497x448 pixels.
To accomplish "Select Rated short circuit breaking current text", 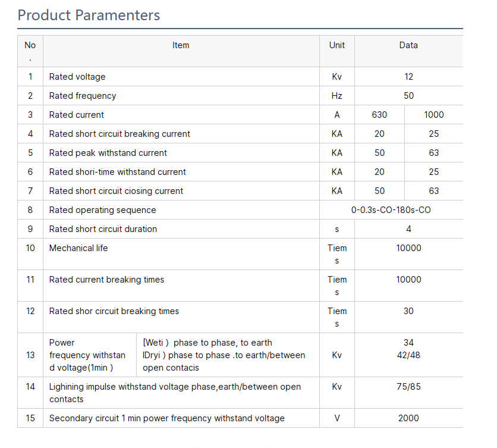I will coord(119,134).
